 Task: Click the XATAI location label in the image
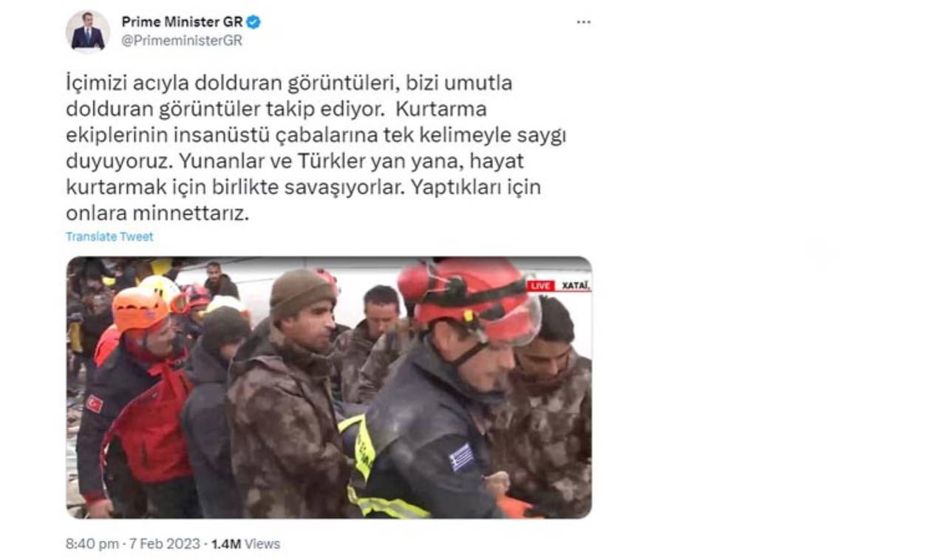[x=575, y=286]
